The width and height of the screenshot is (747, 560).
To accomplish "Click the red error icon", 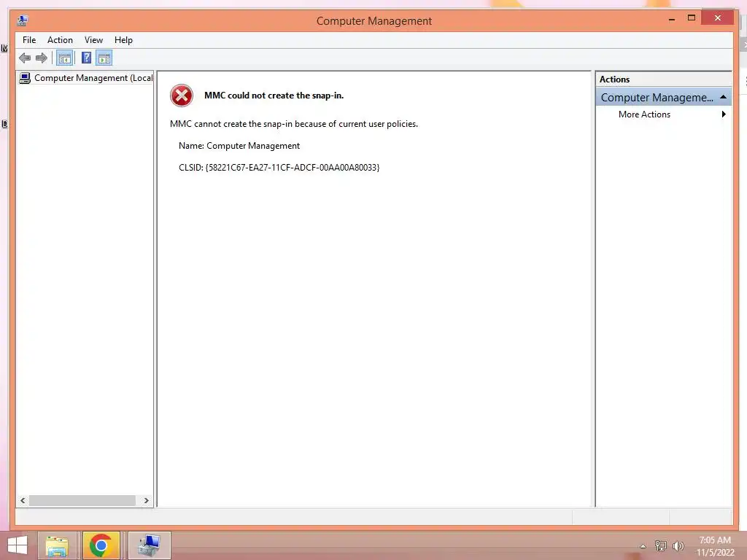I will [182, 96].
